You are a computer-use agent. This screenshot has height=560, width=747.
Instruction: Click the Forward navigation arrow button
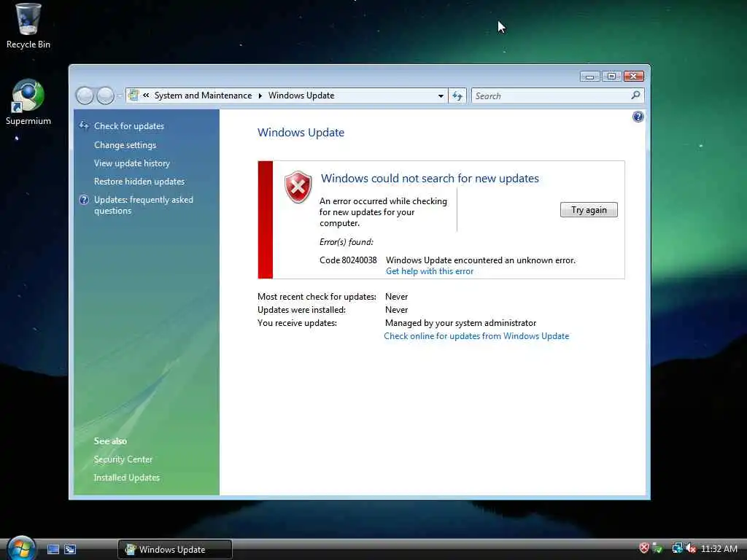point(105,96)
